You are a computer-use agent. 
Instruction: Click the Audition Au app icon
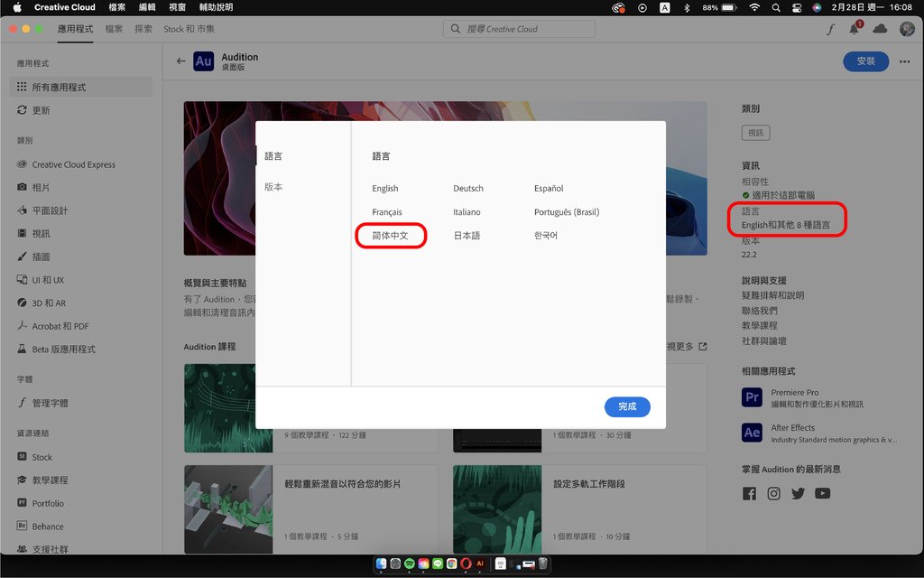click(203, 61)
